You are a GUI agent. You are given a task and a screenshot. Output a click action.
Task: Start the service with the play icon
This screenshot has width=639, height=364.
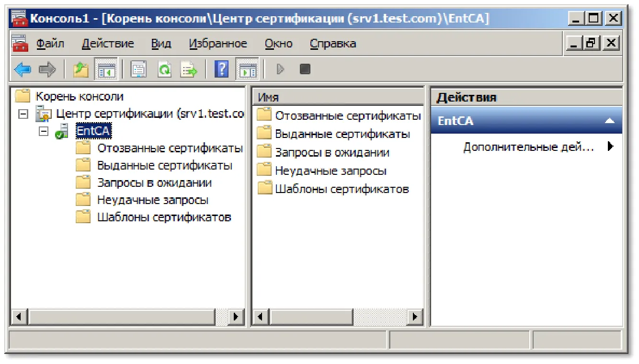click(x=281, y=70)
